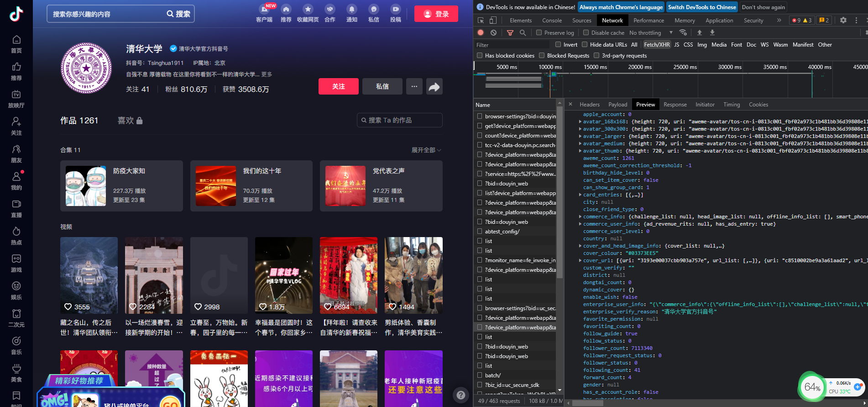Open DevTools settings gear
Image resolution: width=868 pixels, height=407 pixels.
click(x=843, y=20)
